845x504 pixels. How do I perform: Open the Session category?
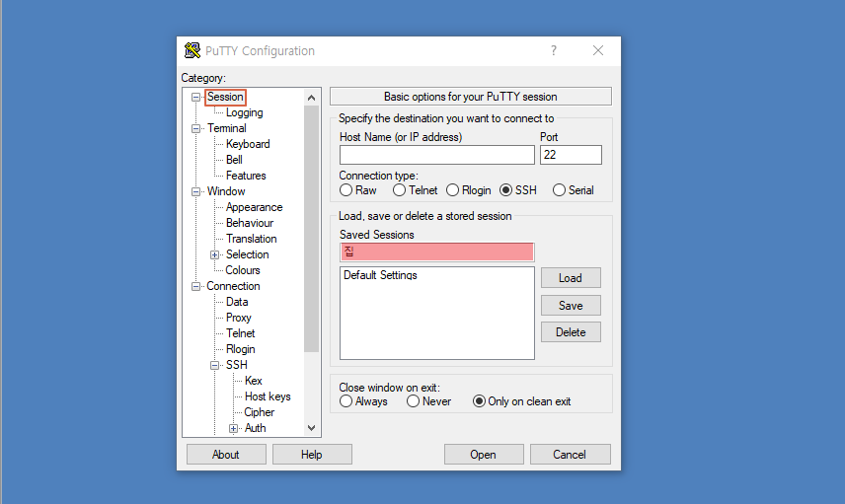(x=225, y=97)
